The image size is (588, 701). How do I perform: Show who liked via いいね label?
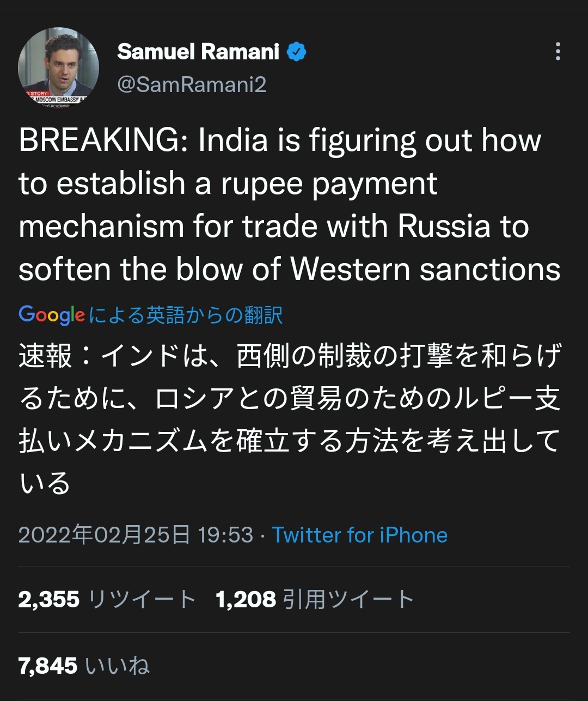[x=118, y=666]
